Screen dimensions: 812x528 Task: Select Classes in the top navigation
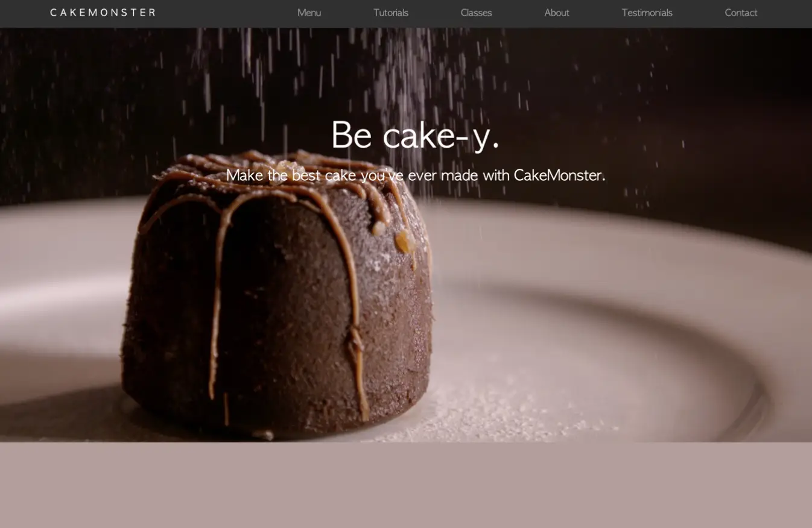[476, 13]
